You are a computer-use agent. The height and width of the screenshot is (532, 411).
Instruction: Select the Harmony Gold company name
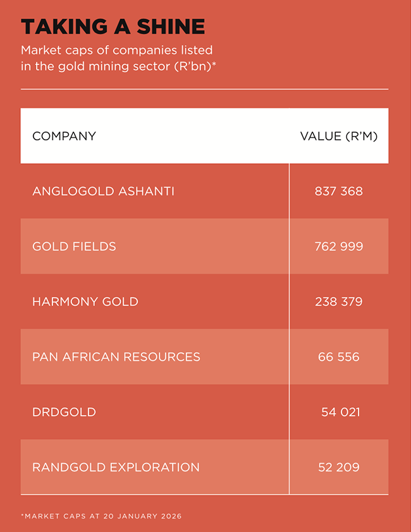(x=85, y=302)
